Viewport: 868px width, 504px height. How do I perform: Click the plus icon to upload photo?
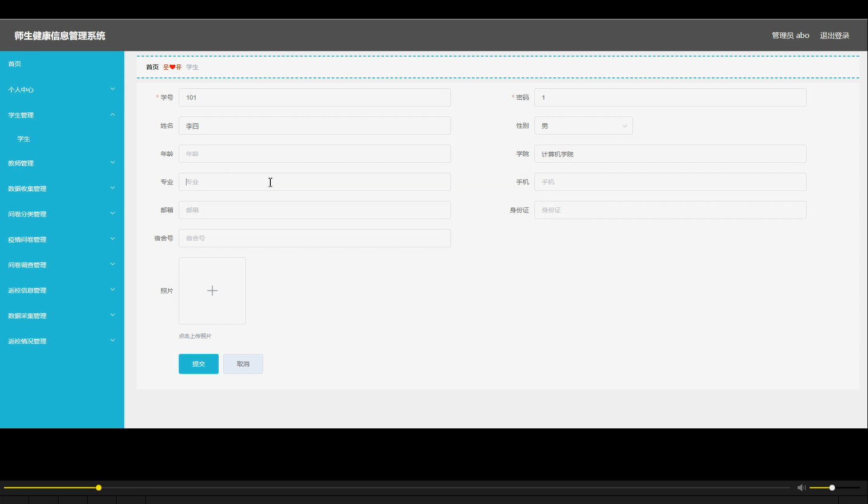[212, 290]
